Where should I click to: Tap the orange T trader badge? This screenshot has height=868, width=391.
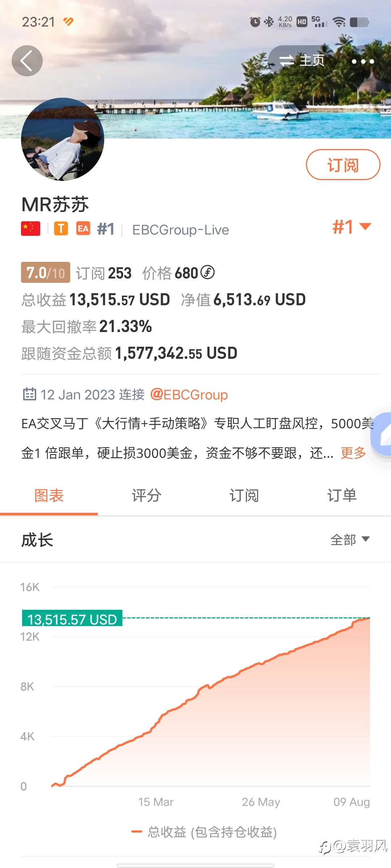click(61, 229)
